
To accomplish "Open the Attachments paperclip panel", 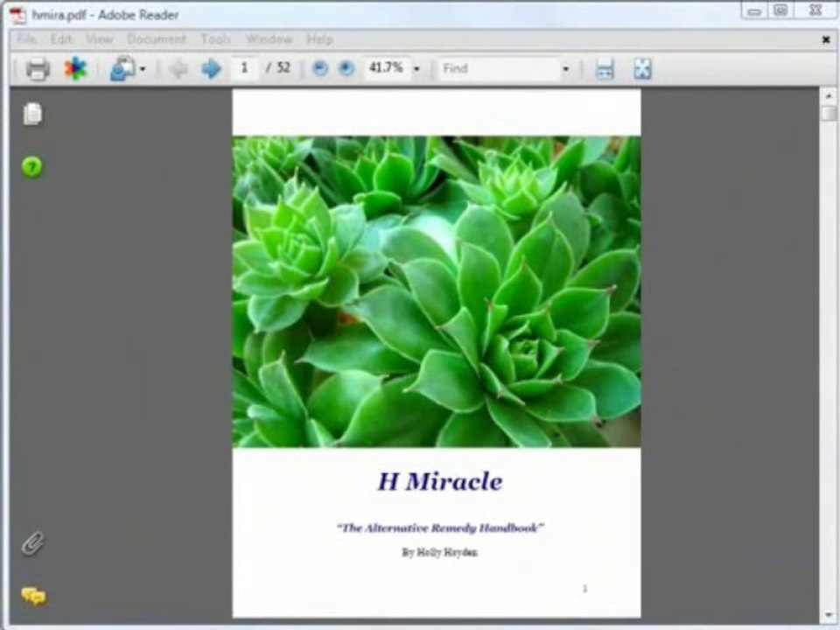I will click(32, 543).
